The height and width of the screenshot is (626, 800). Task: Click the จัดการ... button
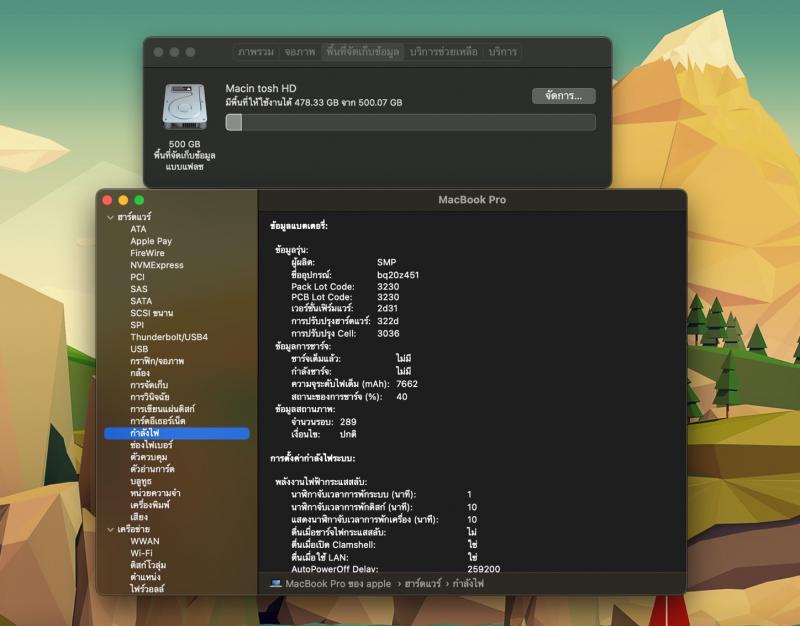[563, 96]
